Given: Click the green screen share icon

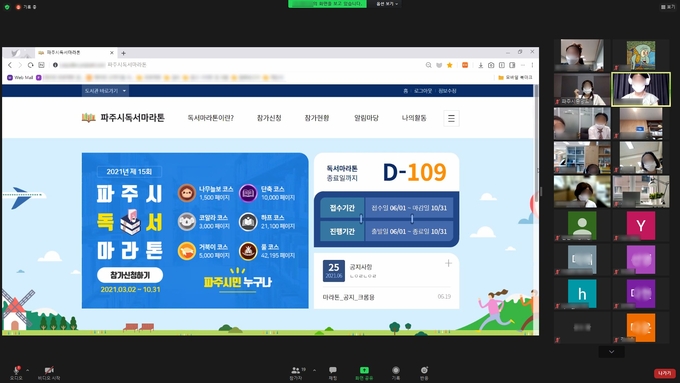Looking at the screenshot, I should [364, 370].
